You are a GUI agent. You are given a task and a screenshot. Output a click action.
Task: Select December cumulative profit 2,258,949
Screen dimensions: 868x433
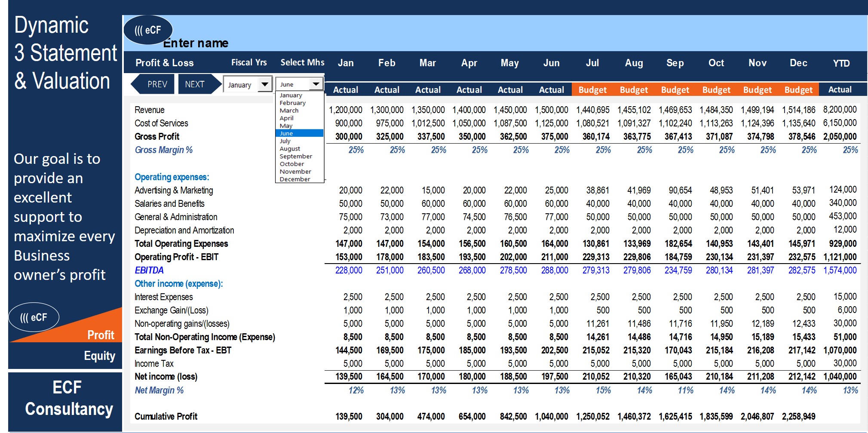pos(798,417)
